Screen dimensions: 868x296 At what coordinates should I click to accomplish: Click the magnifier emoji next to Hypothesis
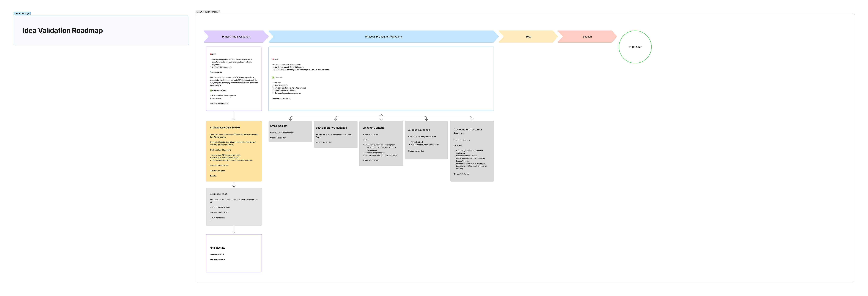pos(211,72)
